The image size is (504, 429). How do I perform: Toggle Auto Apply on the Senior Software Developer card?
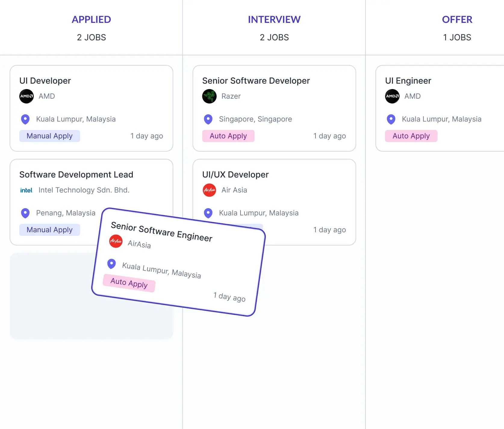coord(228,136)
